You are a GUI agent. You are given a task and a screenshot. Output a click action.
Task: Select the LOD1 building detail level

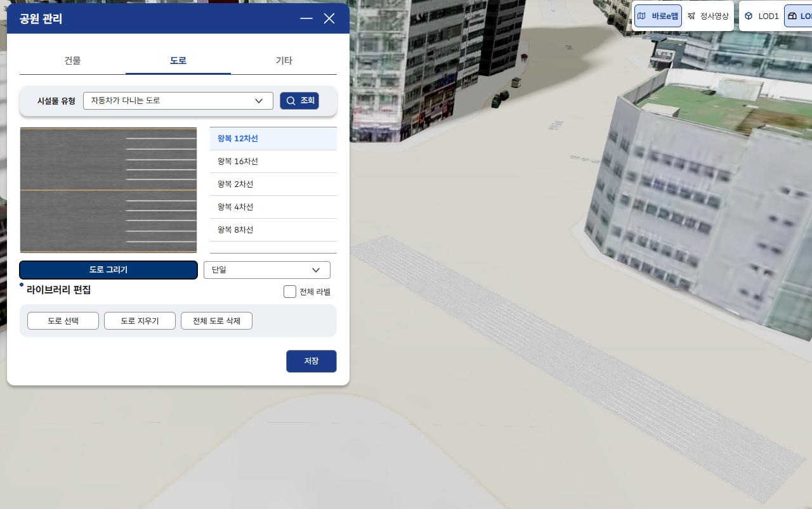click(762, 16)
